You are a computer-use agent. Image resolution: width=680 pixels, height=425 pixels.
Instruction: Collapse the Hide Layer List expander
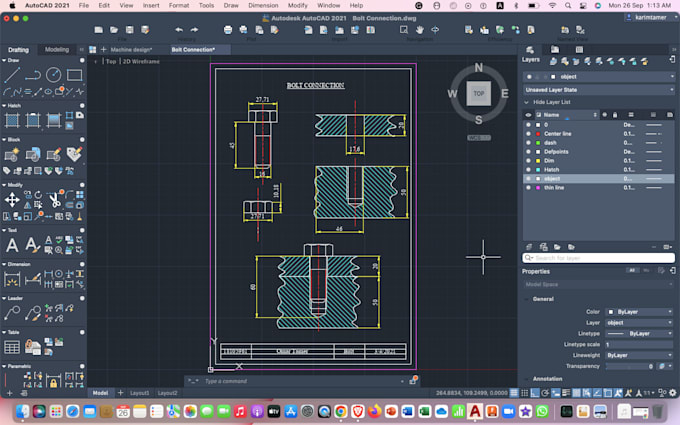click(526, 102)
